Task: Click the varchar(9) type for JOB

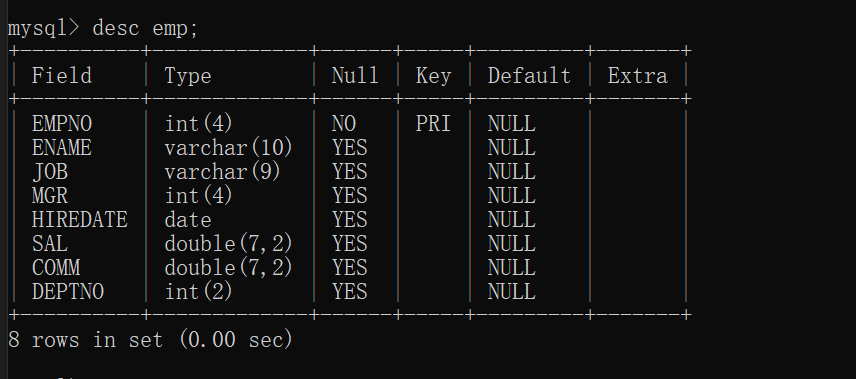Action: pyautogui.click(x=222, y=172)
